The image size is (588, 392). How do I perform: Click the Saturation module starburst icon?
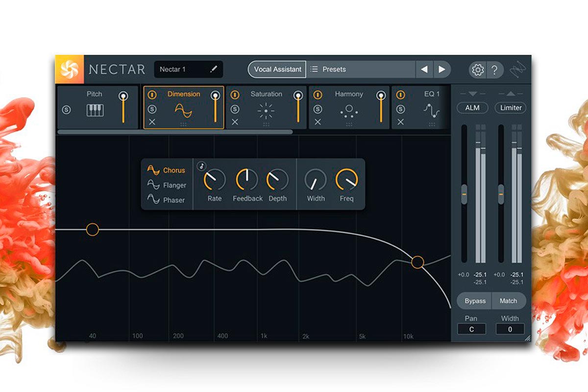[x=266, y=111]
